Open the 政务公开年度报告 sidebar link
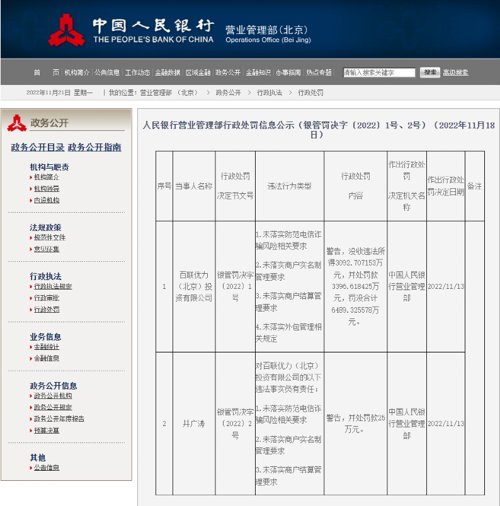 click(x=59, y=419)
